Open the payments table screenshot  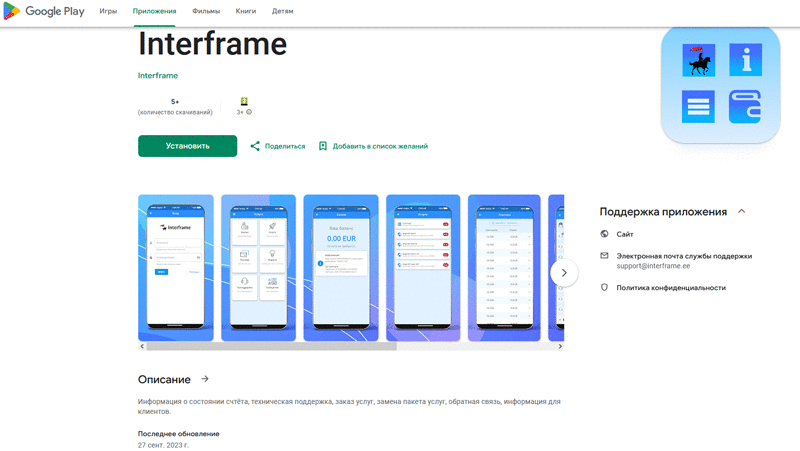tap(504, 268)
